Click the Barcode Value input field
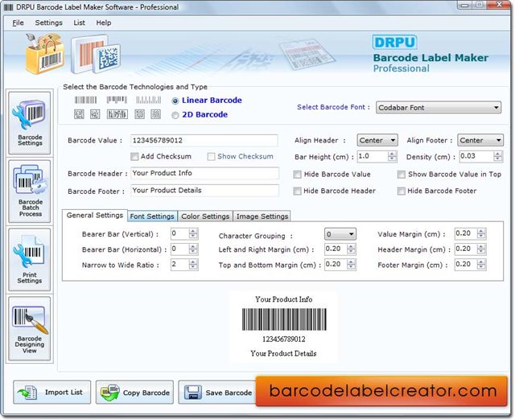Image resolution: width=515 pixels, height=420 pixels. tap(204, 141)
